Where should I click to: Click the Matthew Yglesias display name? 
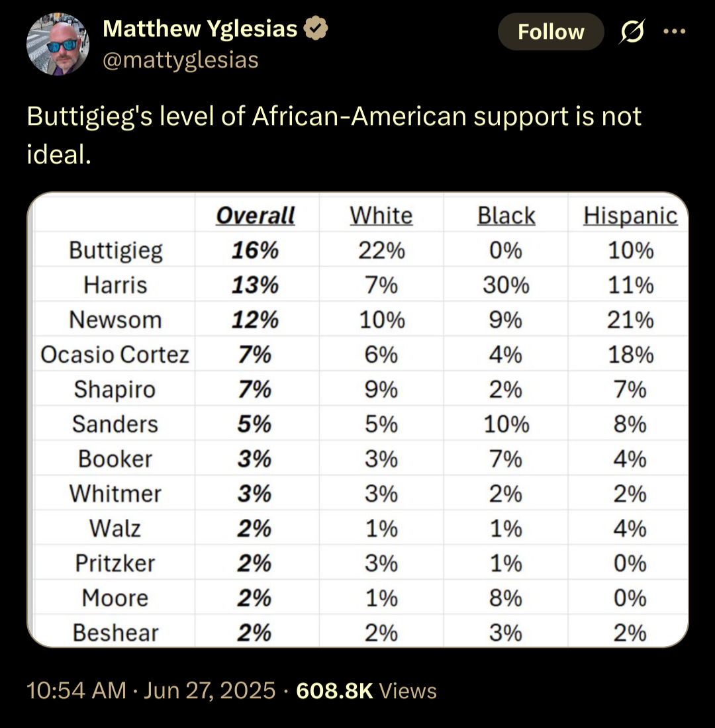200,28
